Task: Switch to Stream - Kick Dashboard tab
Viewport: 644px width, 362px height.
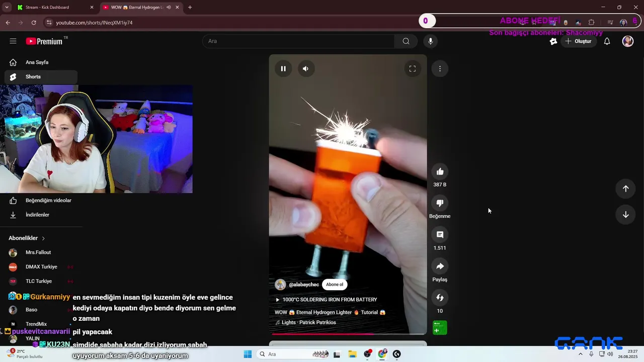Action: pyautogui.click(x=55, y=8)
